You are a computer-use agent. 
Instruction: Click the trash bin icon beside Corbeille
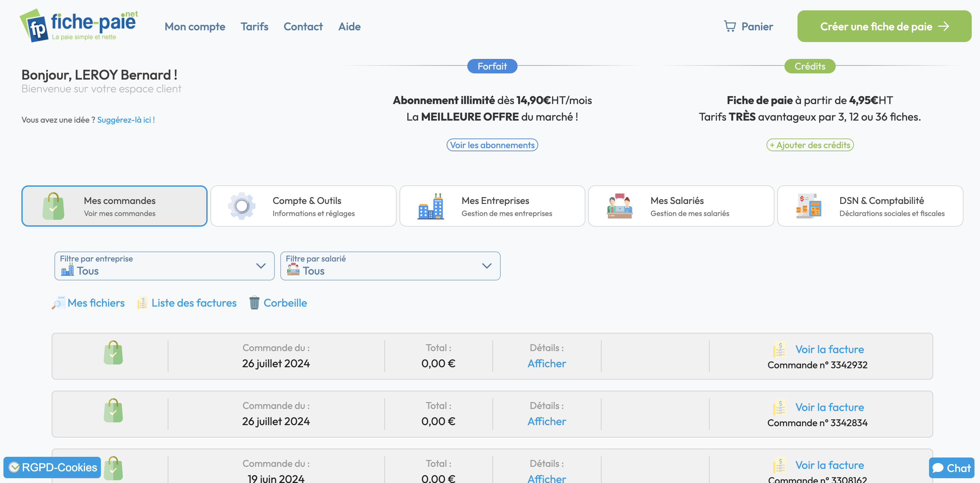click(x=254, y=303)
